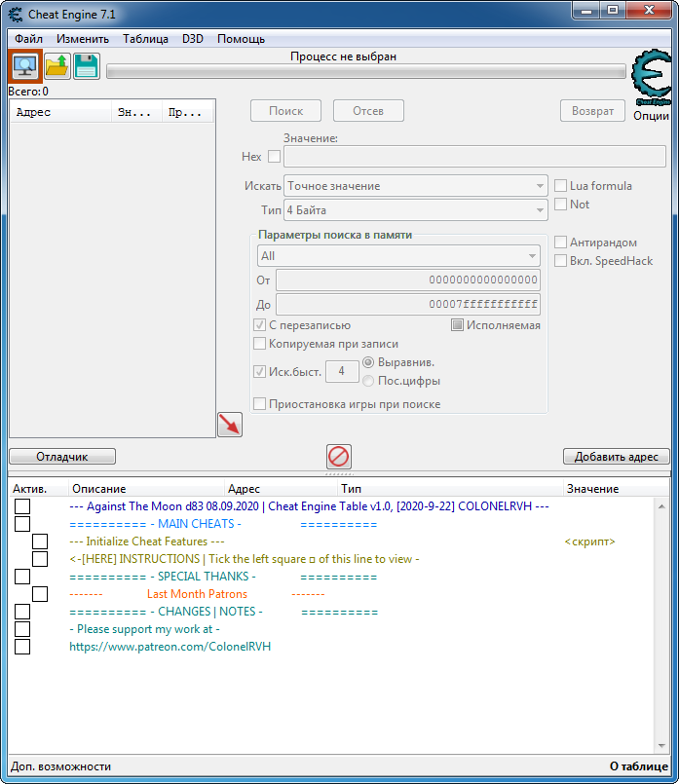Select the Initialize Cheat Features entry text
This screenshot has height=784, width=679.
point(147,541)
